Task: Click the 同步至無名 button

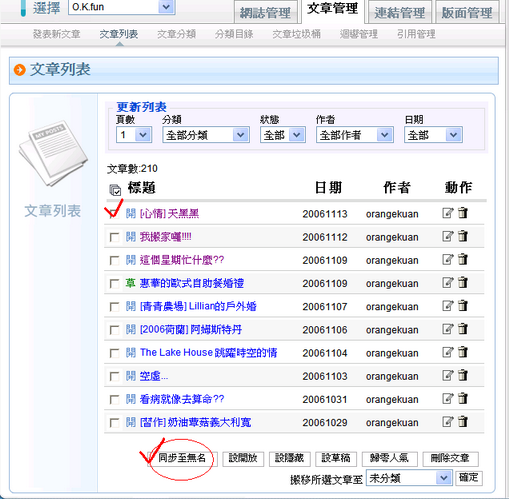Action: (x=182, y=458)
